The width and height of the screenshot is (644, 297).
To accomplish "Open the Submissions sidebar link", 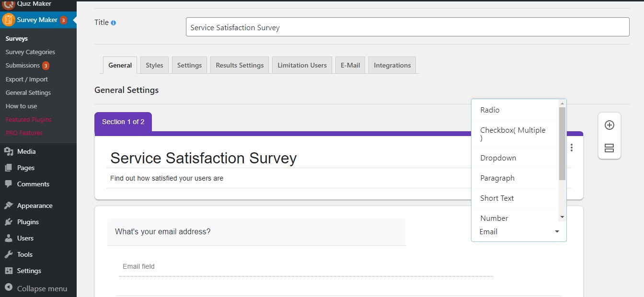I will (23, 66).
